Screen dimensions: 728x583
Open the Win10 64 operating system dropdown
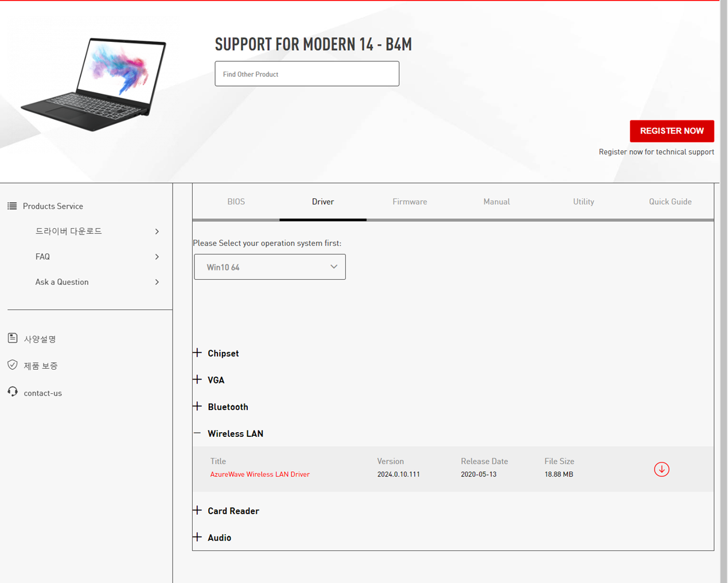coord(270,267)
